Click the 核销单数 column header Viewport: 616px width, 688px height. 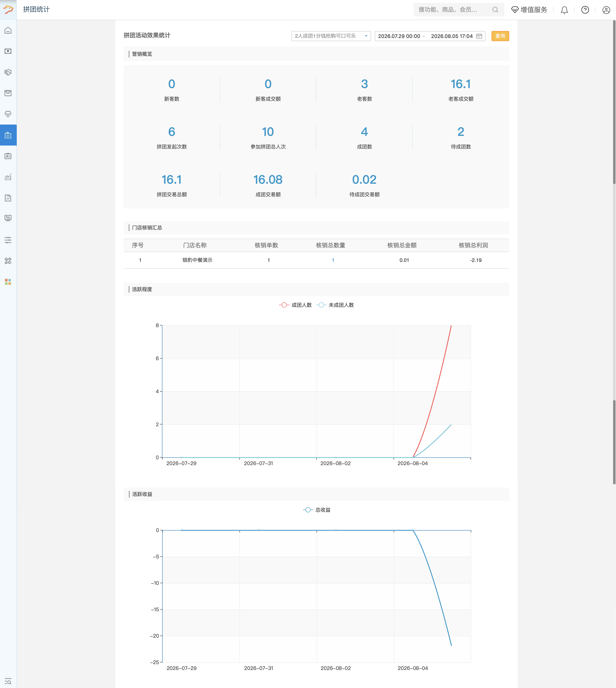[266, 245]
